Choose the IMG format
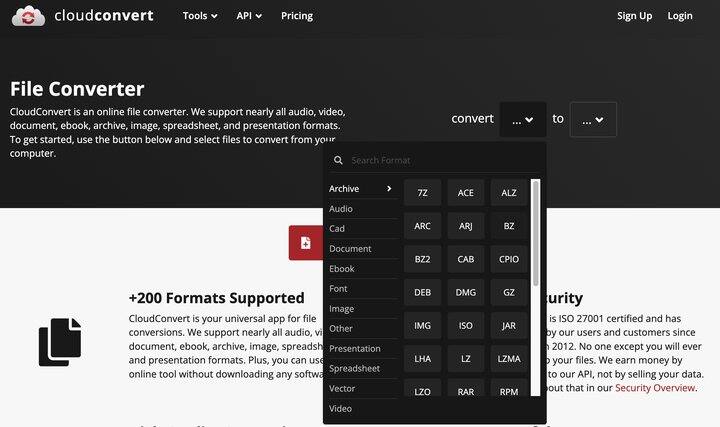This screenshot has width=720, height=427. pos(422,326)
